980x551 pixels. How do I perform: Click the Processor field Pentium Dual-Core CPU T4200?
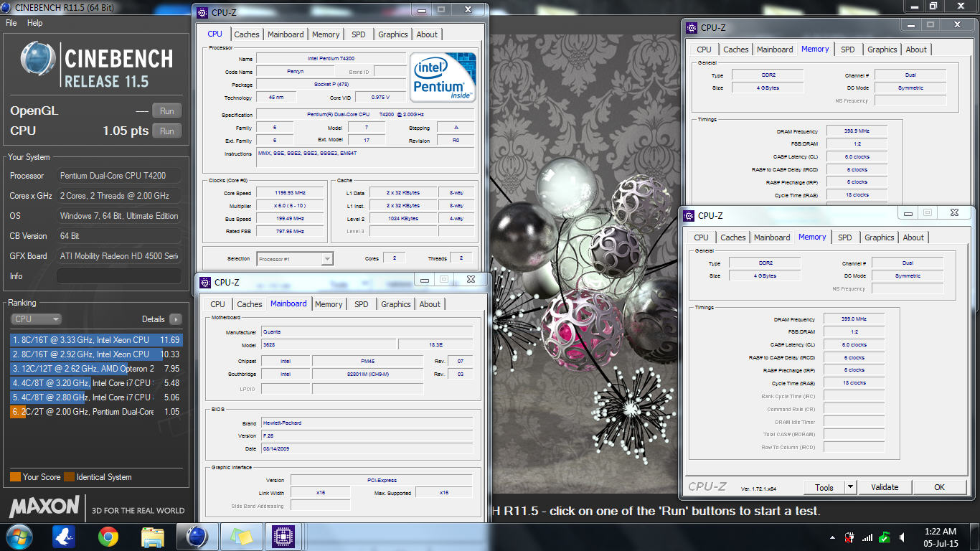[119, 176]
